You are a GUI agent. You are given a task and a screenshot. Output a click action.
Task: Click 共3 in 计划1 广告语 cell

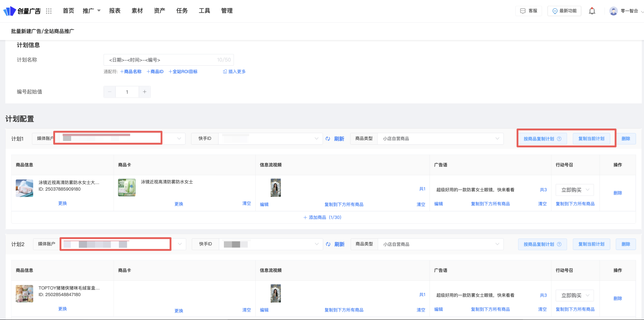[x=543, y=190]
